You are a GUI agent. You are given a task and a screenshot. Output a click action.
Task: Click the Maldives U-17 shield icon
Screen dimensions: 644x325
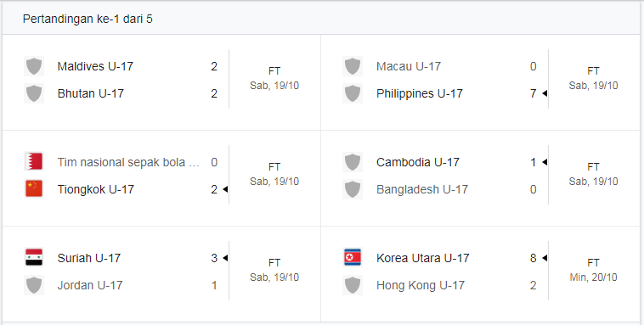click(x=34, y=66)
